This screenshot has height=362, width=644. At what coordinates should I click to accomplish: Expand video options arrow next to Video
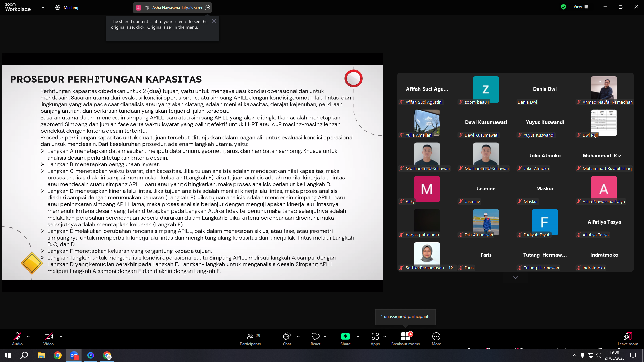pos(61,336)
